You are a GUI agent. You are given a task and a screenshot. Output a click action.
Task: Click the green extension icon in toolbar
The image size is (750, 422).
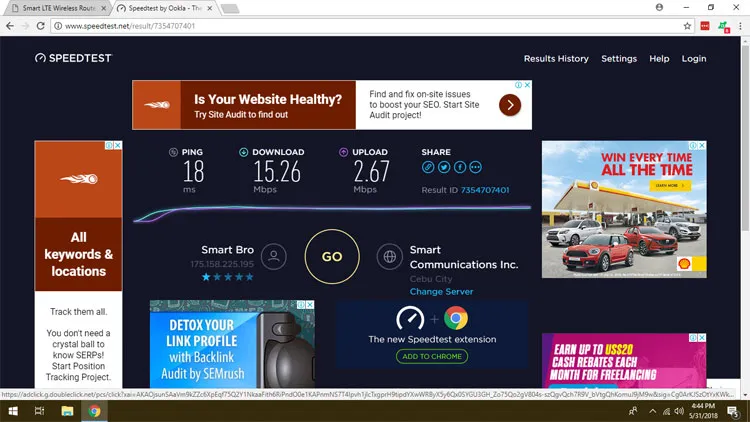click(723, 27)
